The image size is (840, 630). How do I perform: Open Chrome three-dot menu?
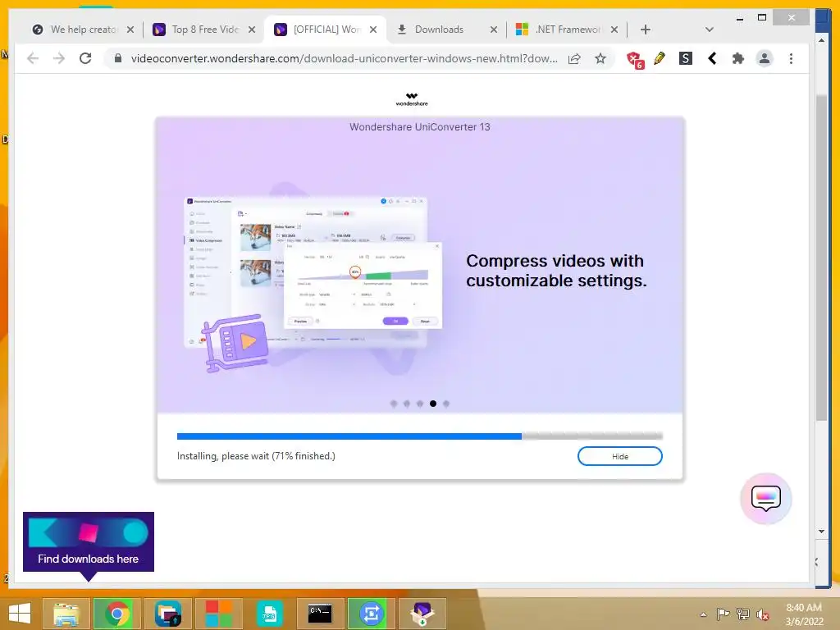click(x=791, y=58)
